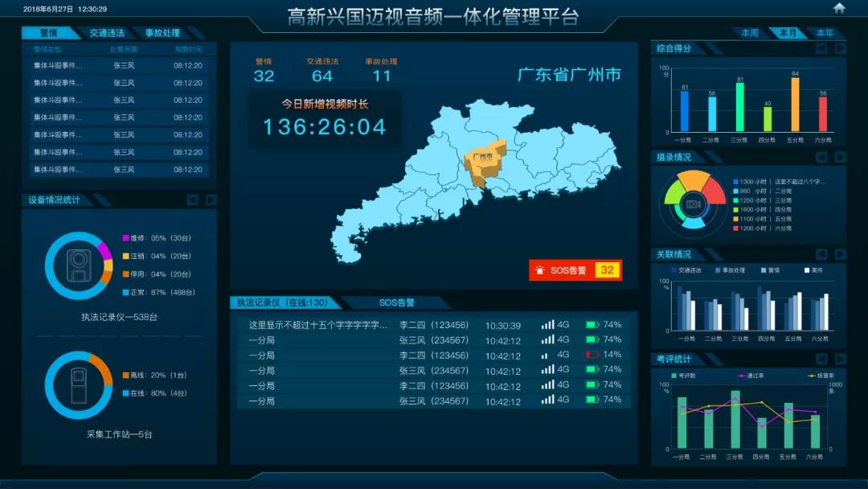Image resolution: width=868 pixels, height=489 pixels.
Task: Click the signal bars icon in first device row
Action: coord(547,325)
